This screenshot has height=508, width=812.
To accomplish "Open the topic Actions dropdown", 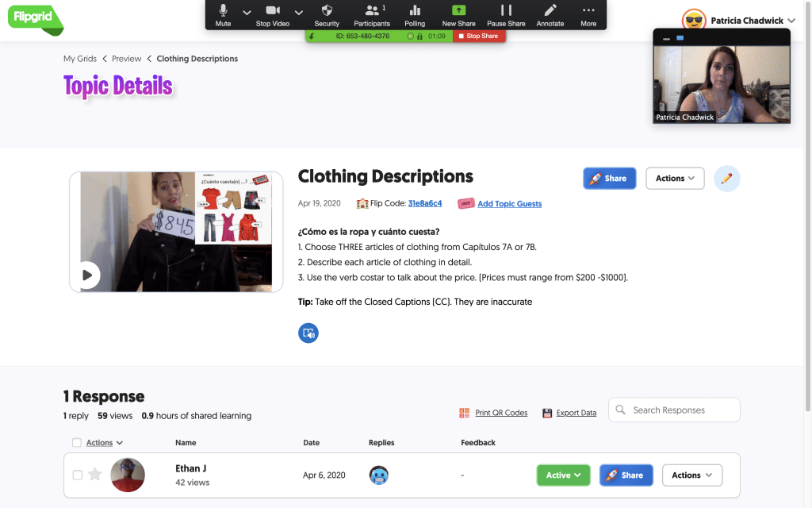I will (x=675, y=179).
